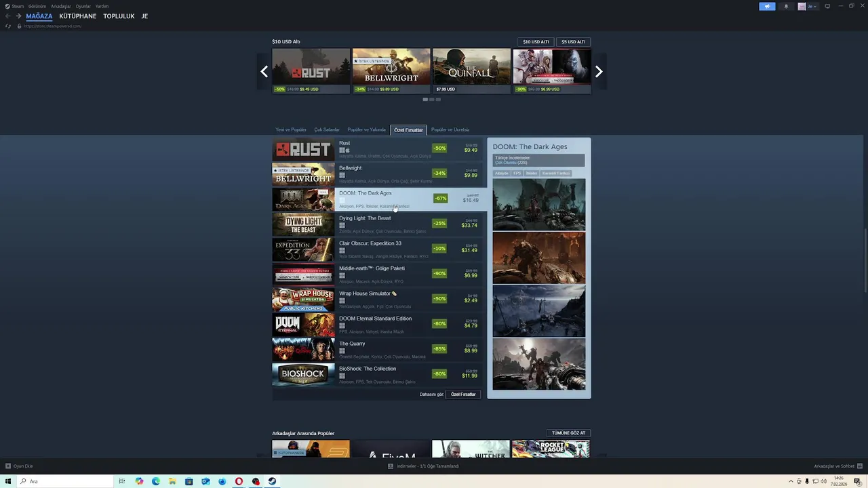Click the $10 USD ALTI button
Viewport: 868px width, 488px height.
point(536,42)
